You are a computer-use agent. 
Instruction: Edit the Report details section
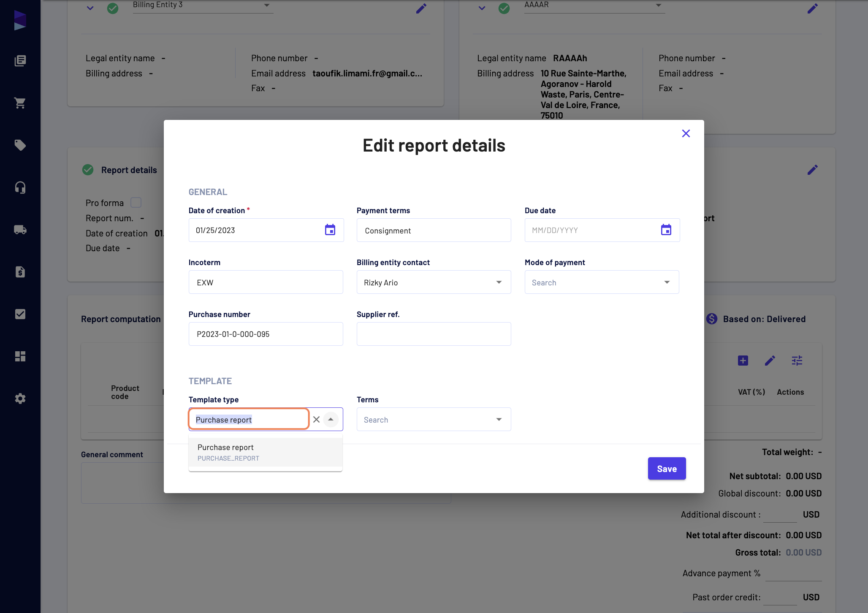tap(813, 170)
